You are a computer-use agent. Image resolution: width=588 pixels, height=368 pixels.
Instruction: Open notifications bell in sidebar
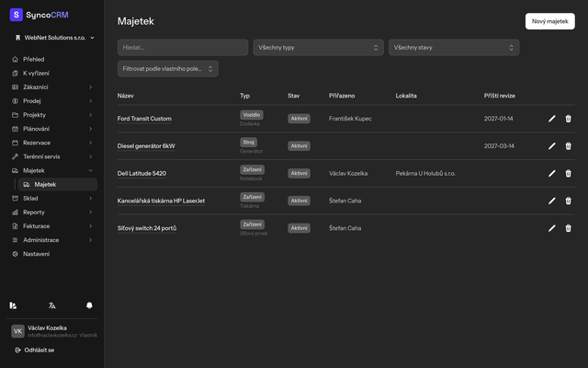[89, 305]
